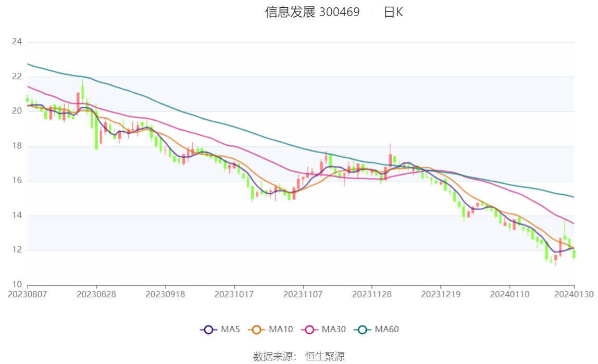This screenshot has width=598, height=364.
Task: Select the 20231128 x-axis date label
Action: click(x=372, y=295)
